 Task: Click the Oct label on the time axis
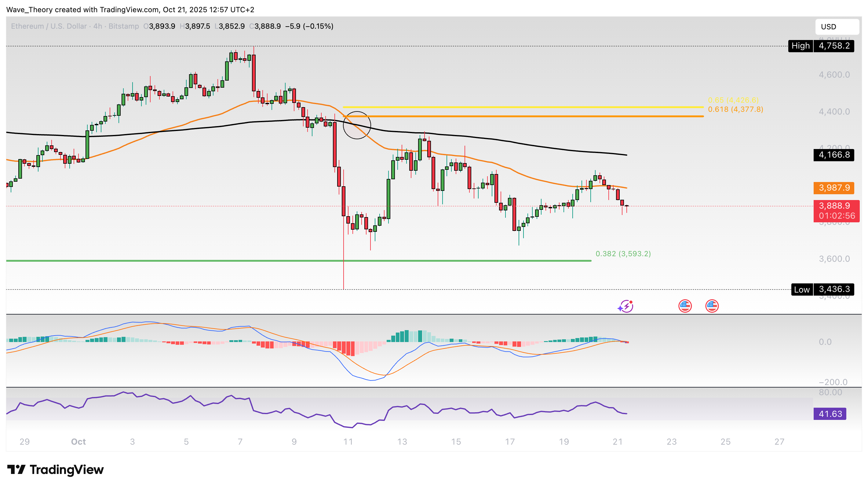[78, 442]
